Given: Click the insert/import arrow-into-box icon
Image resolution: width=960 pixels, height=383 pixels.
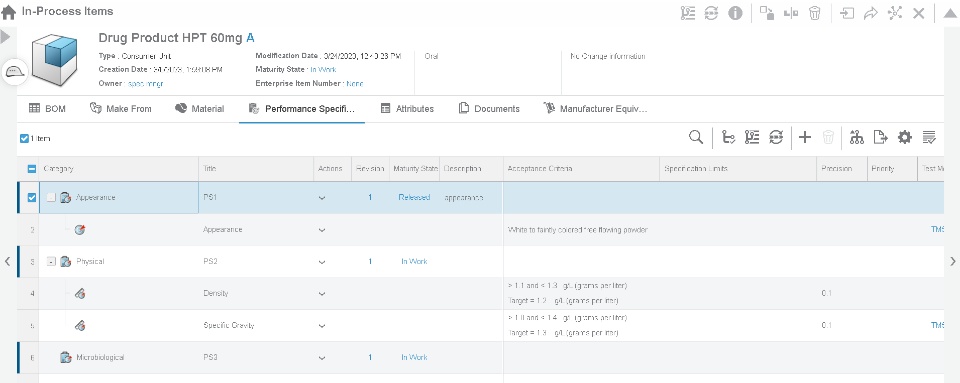Looking at the screenshot, I should [847, 13].
